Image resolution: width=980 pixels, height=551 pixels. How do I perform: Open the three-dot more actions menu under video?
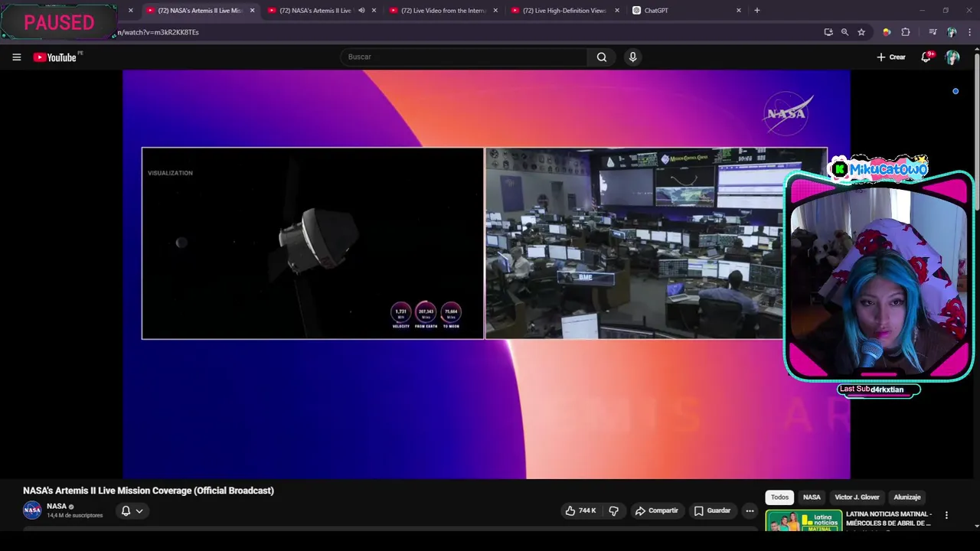point(750,510)
